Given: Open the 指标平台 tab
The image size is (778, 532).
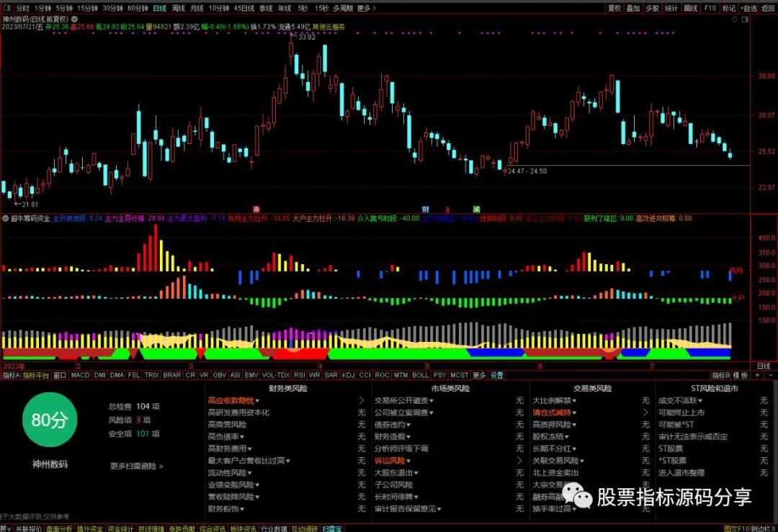Looking at the screenshot, I should click(x=36, y=375).
